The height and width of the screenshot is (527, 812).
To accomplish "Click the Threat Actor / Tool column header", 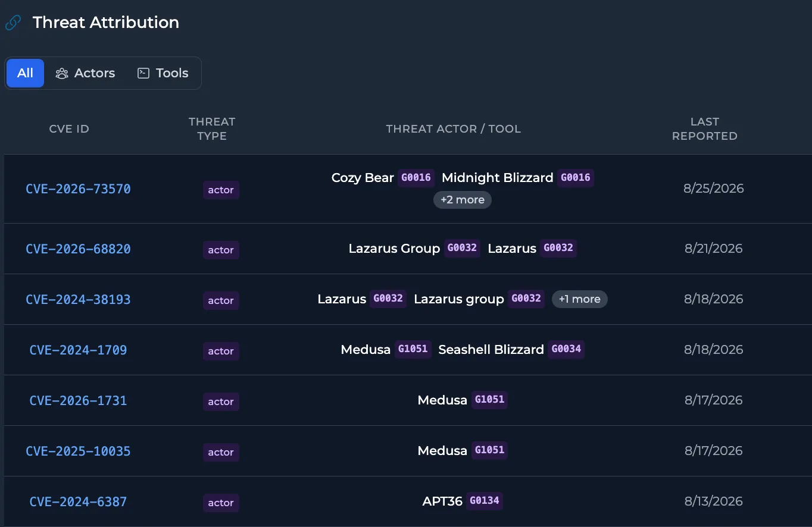I will pyautogui.click(x=454, y=129).
